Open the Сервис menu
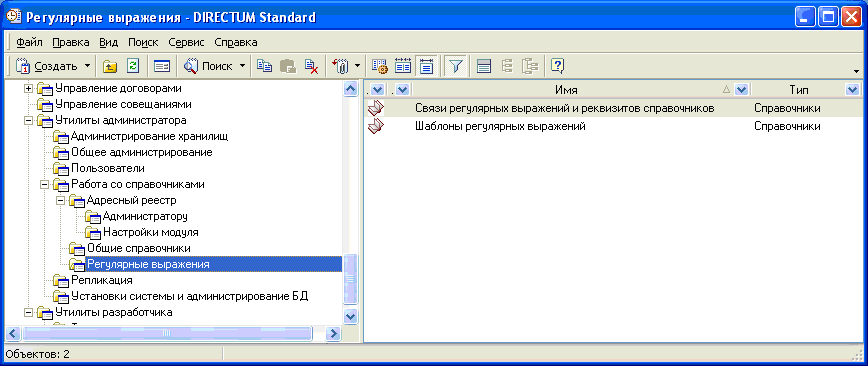868x366 pixels. (186, 42)
